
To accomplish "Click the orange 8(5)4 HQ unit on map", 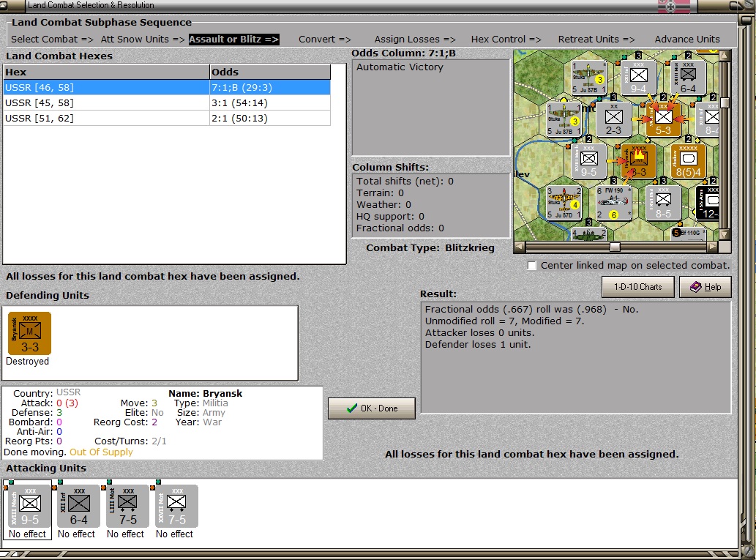I will pos(689,160).
